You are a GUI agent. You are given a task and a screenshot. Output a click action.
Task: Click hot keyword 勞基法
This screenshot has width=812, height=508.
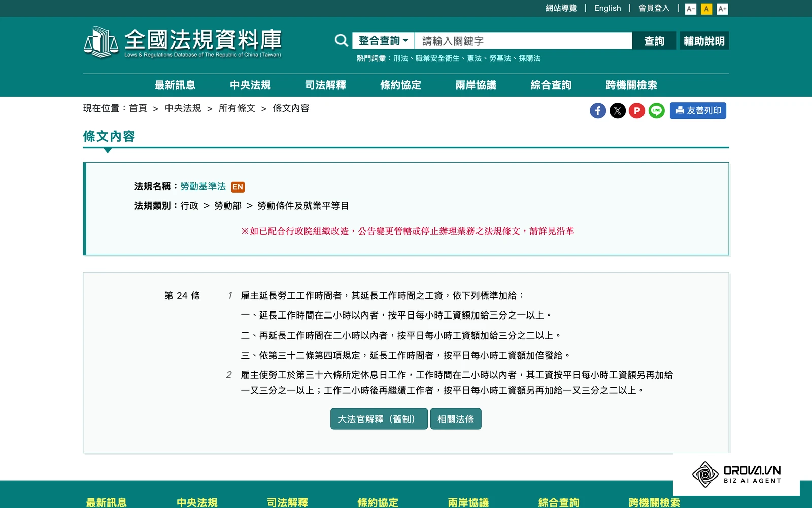click(500, 58)
